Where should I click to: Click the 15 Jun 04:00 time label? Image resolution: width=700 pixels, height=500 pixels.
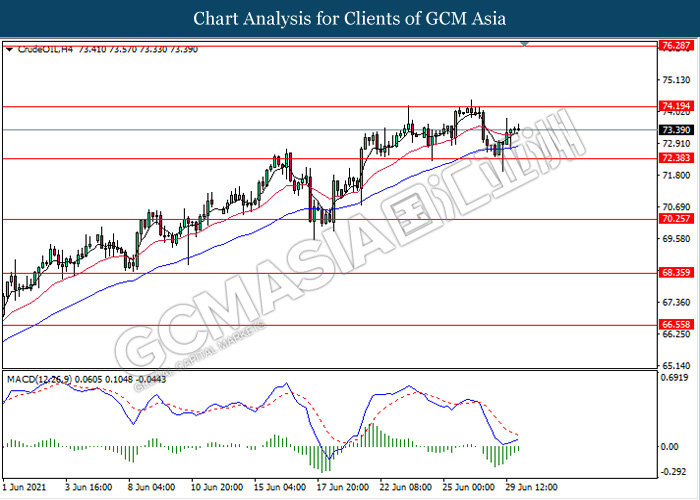click(280, 487)
